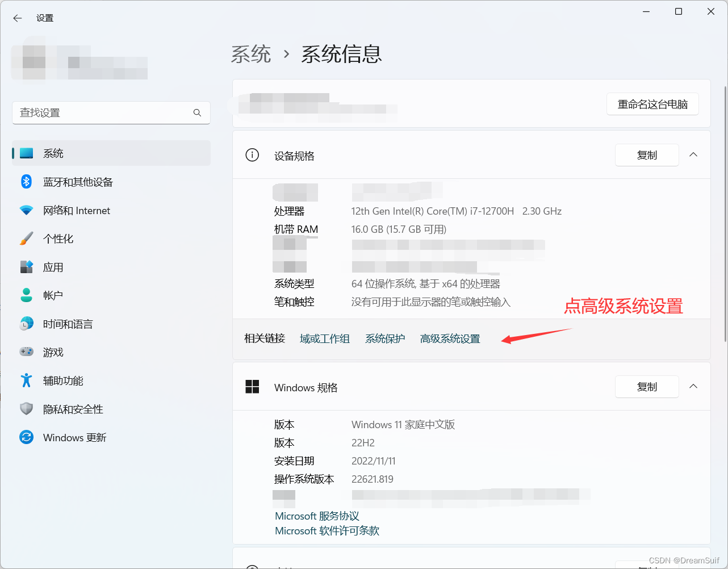Click the network Wi-Fi icon in the sidebar
Viewport: 728px width, 569px height.
point(27,210)
